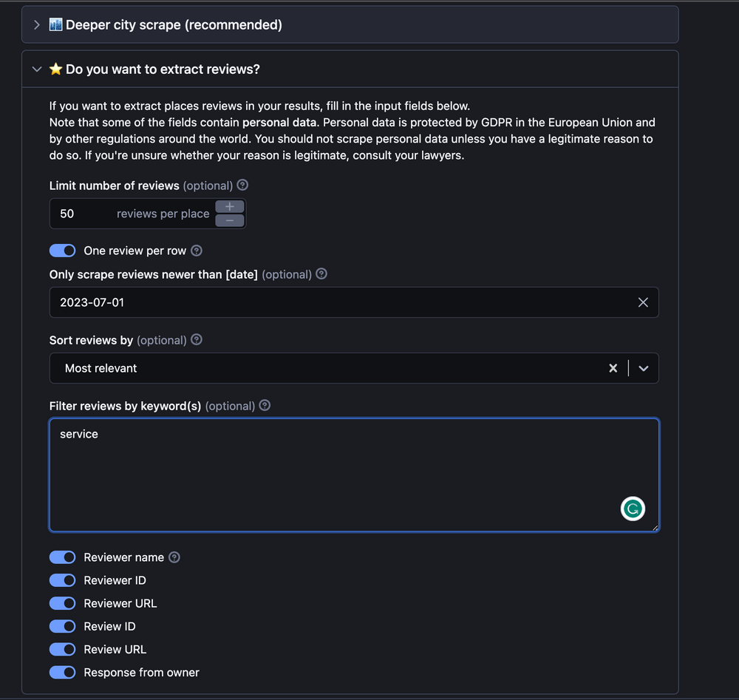Screen dimensions: 739x700
Task: Toggle One review per row switch
Action: tap(62, 251)
